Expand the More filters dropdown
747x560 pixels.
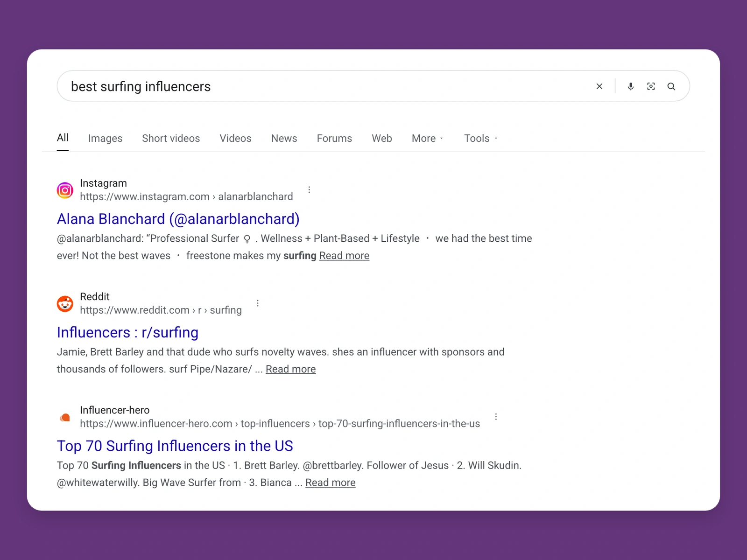[428, 138]
